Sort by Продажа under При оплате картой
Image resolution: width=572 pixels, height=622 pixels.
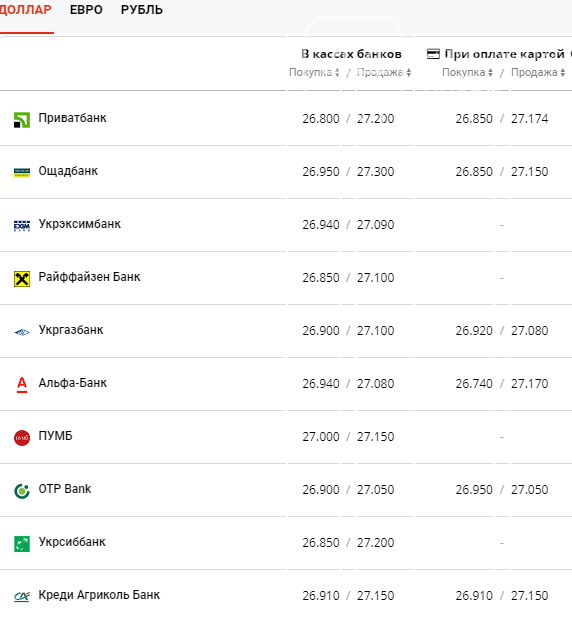[538, 72]
